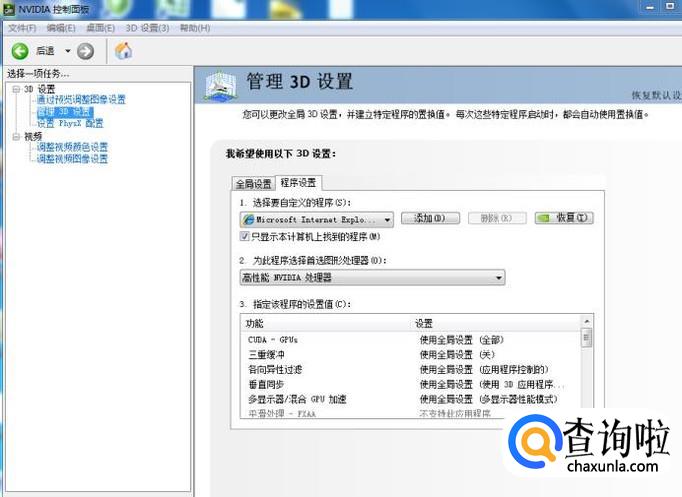Select 设置 PhysX 配置 tree item
This screenshot has height=497, width=682.
pos(70,123)
